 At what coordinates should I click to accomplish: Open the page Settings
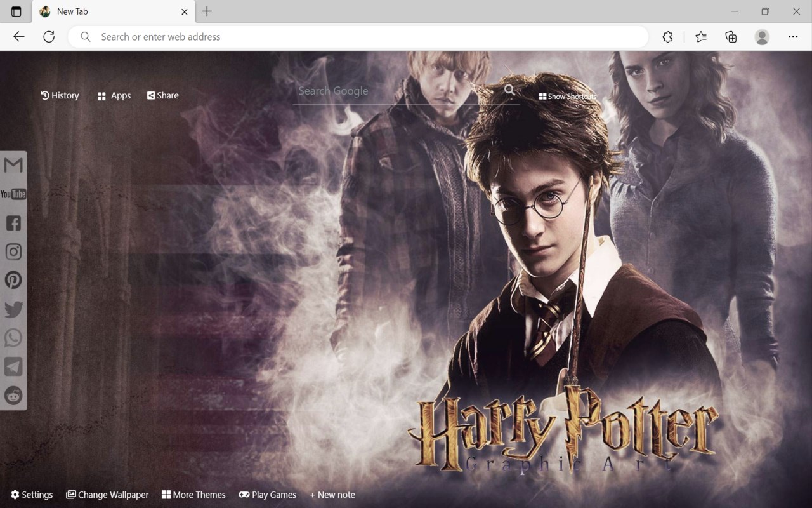(32, 495)
